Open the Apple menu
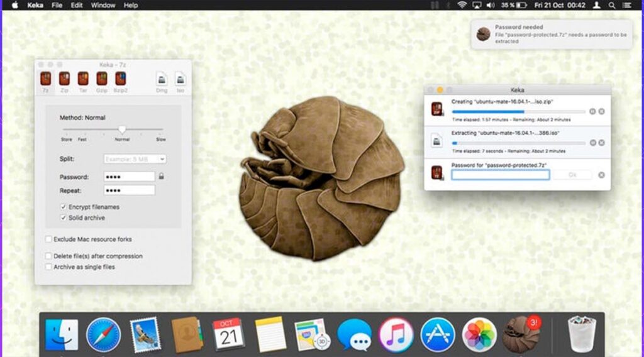Viewport: 644px width, 357px height. click(15, 5)
